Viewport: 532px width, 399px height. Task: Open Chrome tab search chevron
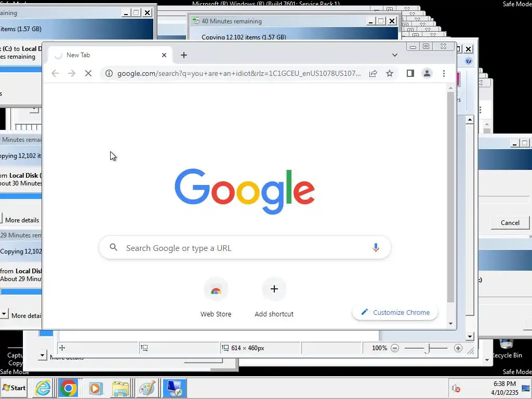tap(395, 55)
